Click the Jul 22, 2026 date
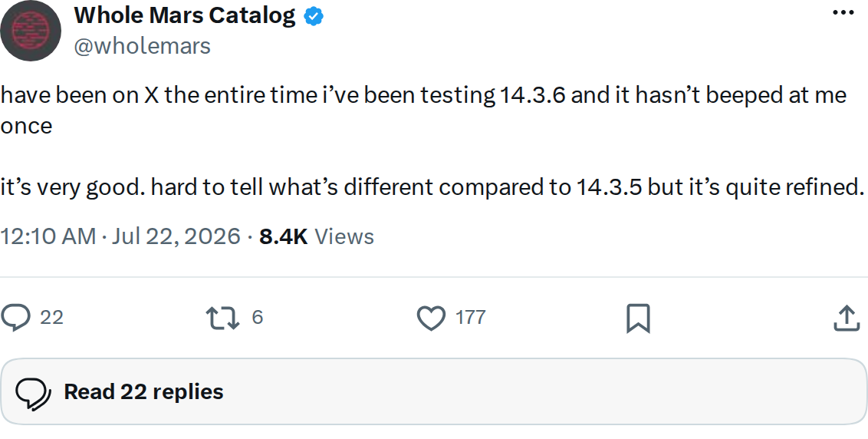This screenshot has height=439, width=868. point(176,236)
